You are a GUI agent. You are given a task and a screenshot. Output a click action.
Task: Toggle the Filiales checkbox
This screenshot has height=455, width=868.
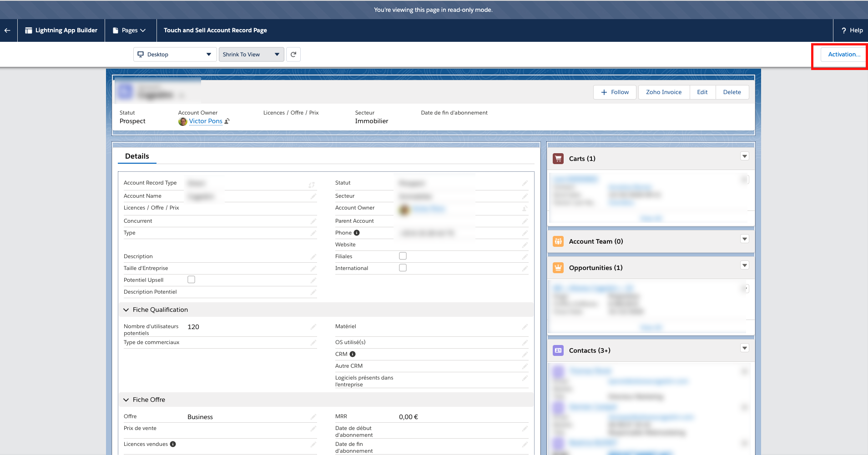click(403, 256)
